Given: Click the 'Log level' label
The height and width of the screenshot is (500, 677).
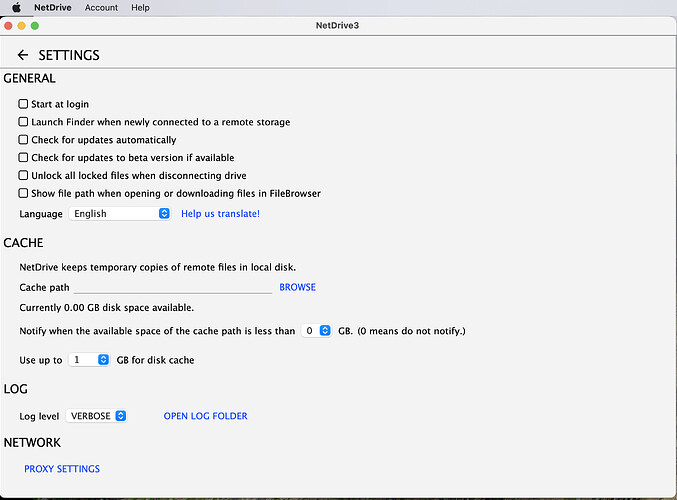Looking at the screenshot, I should [x=39, y=416].
